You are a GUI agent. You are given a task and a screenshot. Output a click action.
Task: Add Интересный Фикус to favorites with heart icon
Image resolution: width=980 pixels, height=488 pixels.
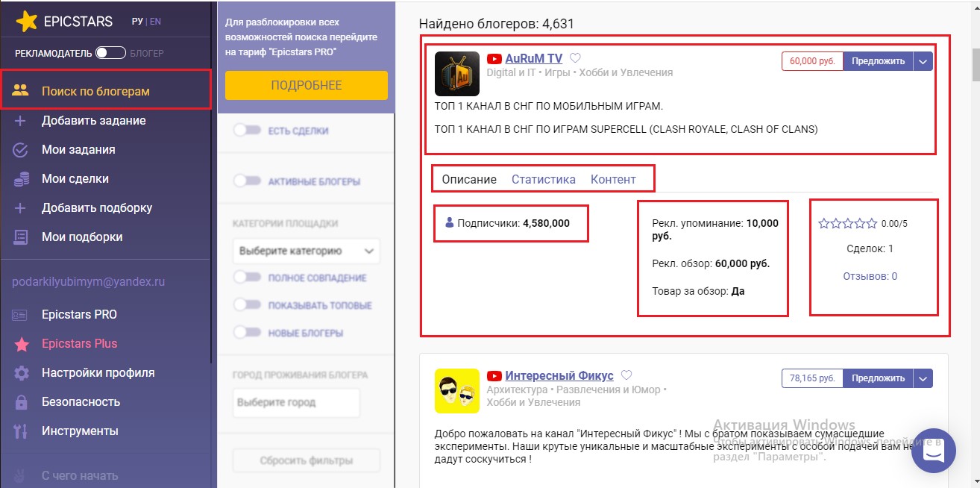click(626, 375)
